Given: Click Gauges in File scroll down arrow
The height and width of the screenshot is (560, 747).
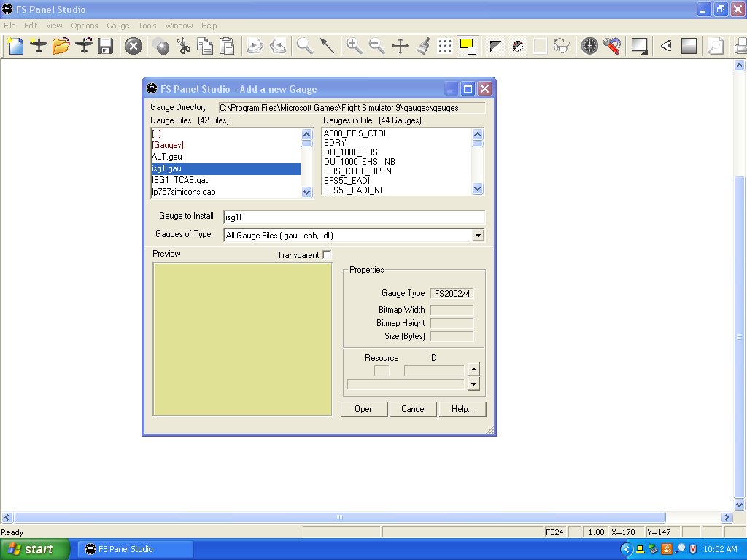Looking at the screenshot, I should [477, 189].
